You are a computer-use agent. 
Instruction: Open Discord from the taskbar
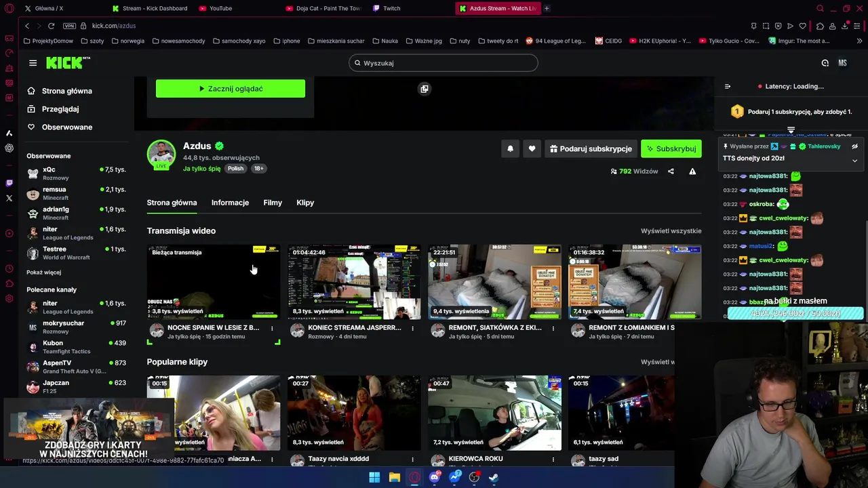[x=435, y=477]
